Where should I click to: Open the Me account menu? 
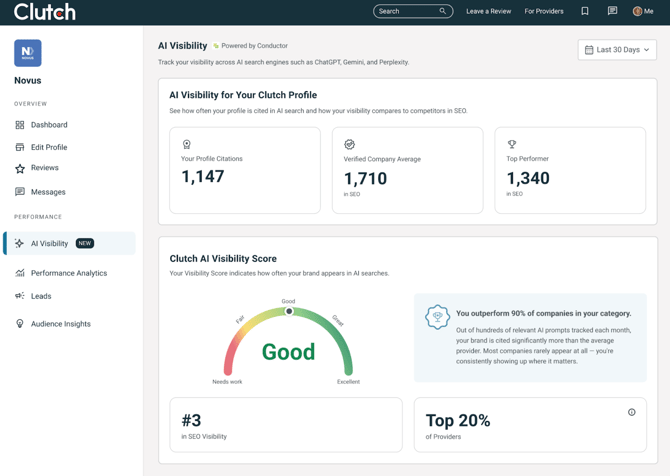[643, 11]
